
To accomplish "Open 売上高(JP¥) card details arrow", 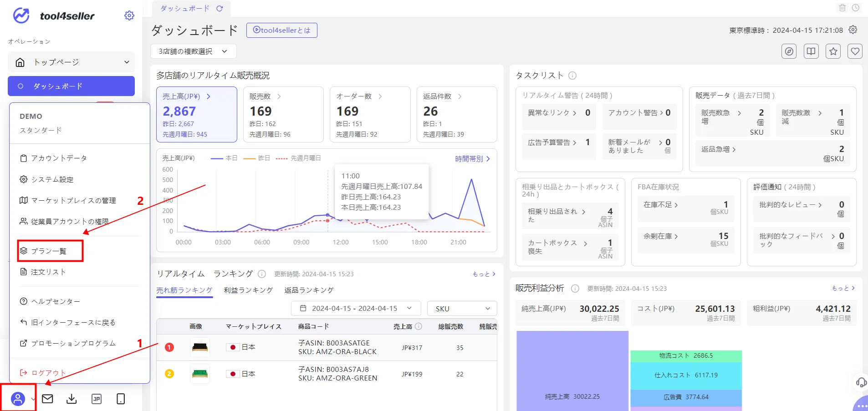I will [209, 96].
